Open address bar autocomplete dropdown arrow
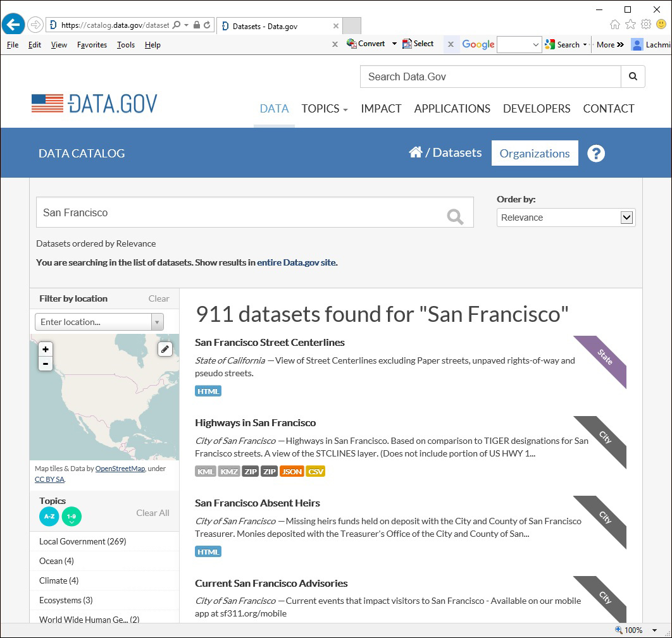672x638 pixels. (187, 25)
